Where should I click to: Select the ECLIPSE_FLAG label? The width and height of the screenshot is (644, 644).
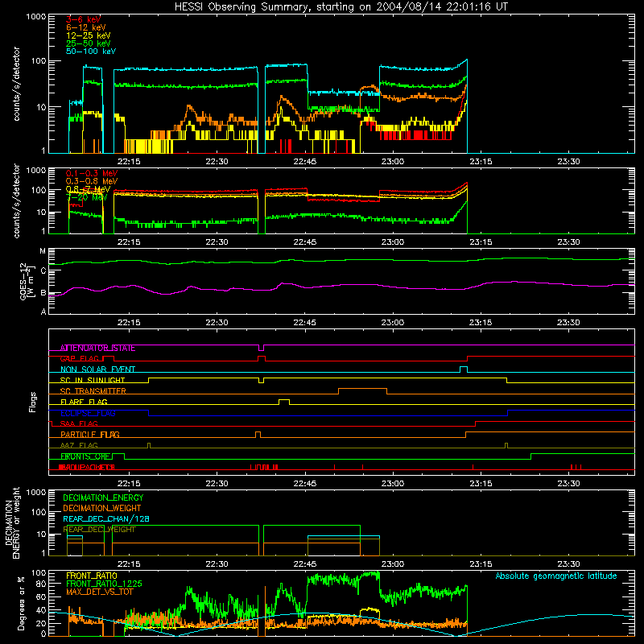(x=88, y=413)
